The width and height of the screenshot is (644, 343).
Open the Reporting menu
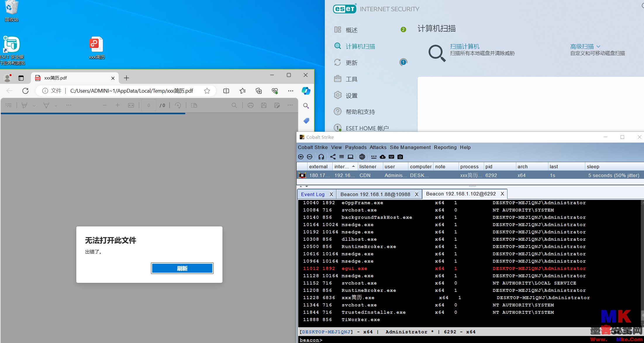click(445, 147)
